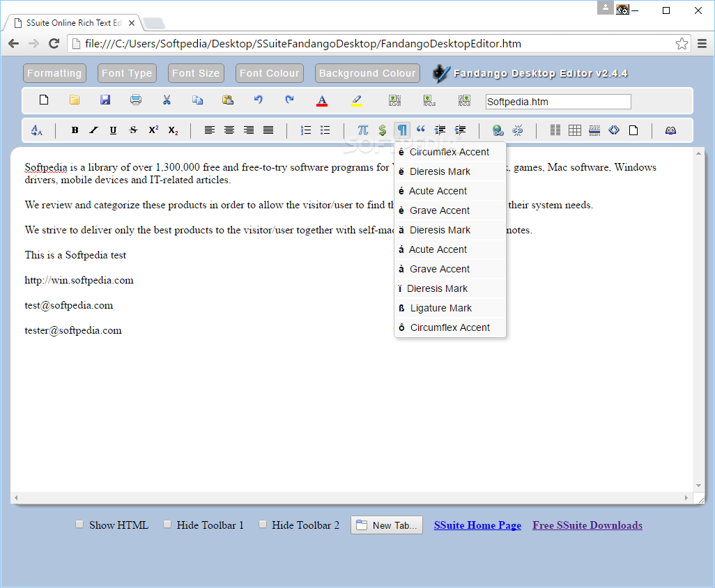
Task: Apply subscript formatting
Action: (x=174, y=130)
